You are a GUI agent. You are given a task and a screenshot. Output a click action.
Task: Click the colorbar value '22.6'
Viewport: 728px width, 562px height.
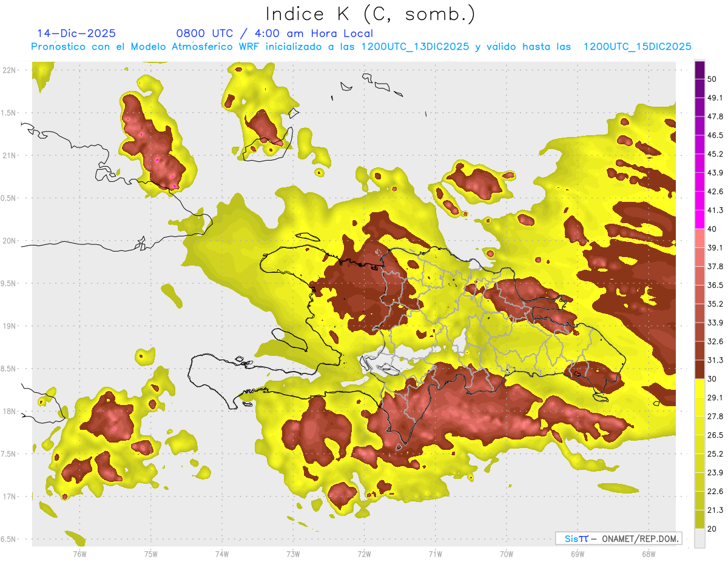click(715, 492)
